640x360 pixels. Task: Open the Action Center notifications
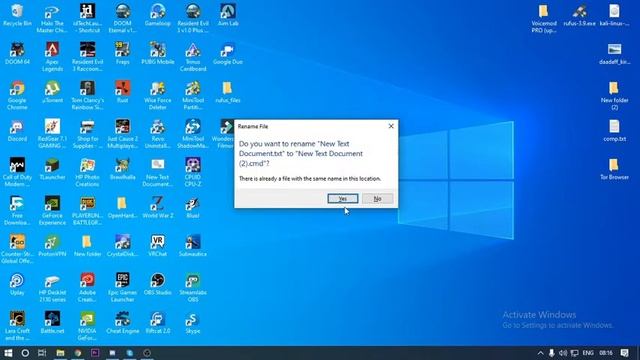(x=624, y=353)
